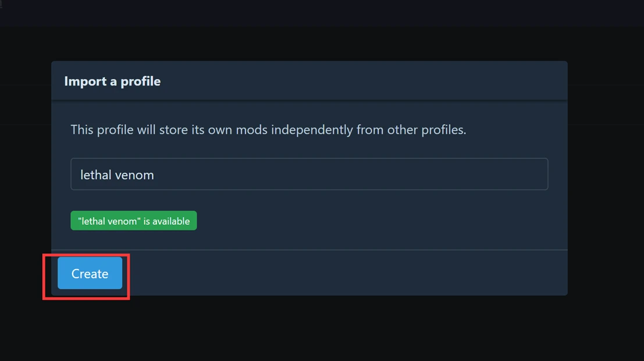Image resolution: width=644 pixels, height=361 pixels.
Task: Click the dialog footer area right of Create
Action: coord(349,273)
